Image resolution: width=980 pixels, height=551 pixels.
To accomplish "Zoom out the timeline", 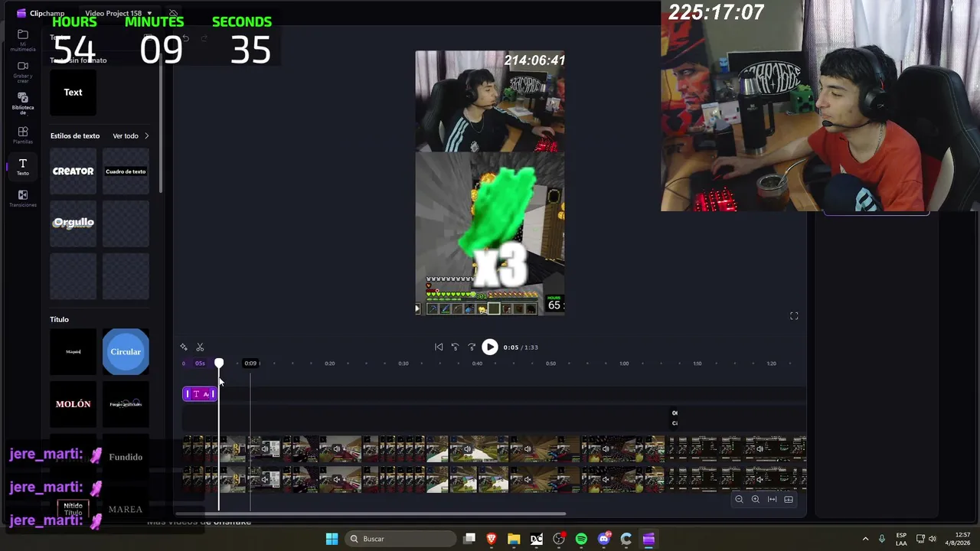I will 739,500.
